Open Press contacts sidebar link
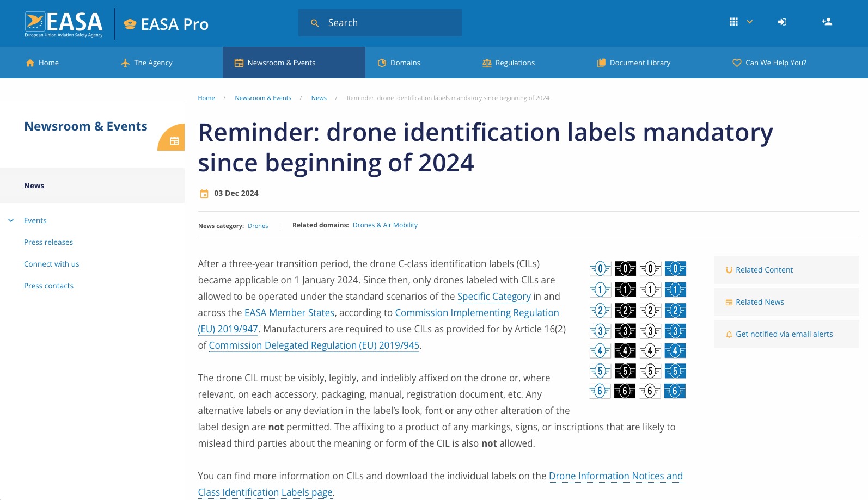 tap(49, 286)
